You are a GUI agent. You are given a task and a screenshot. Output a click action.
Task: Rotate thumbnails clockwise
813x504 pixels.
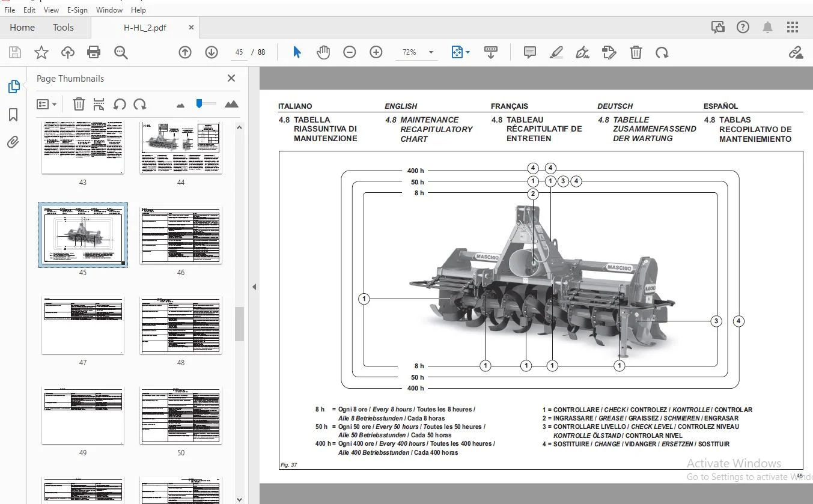[x=140, y=104]
